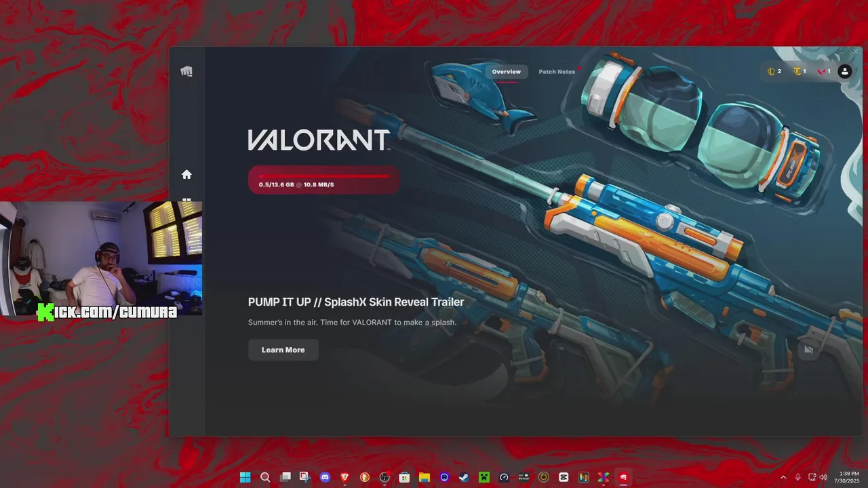Go to the Home sidebar icon
The image size is (868, 488).
(186, 174)
